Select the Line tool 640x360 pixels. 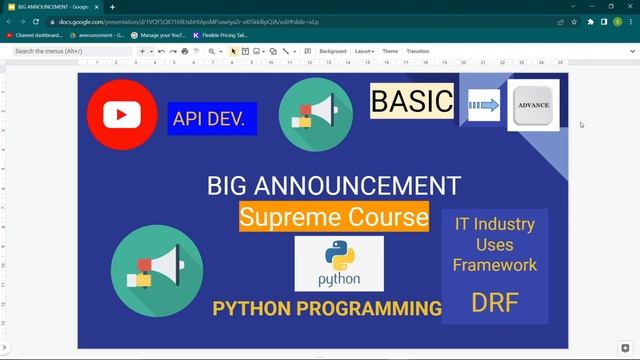click(286, 51)
